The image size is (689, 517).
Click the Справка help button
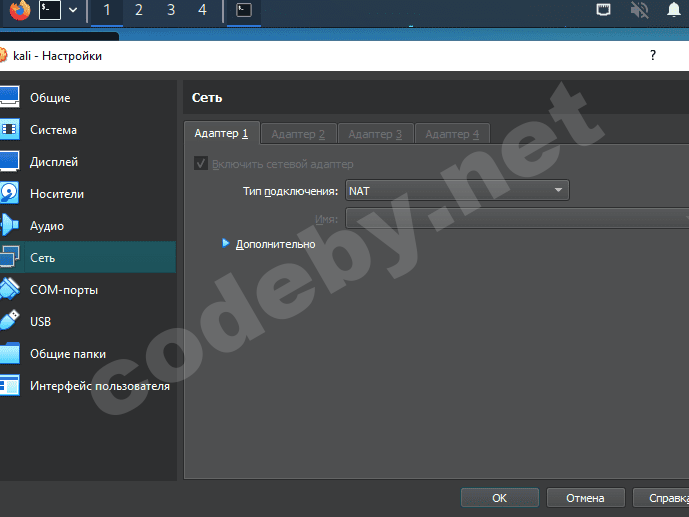[x=661, y=498]
